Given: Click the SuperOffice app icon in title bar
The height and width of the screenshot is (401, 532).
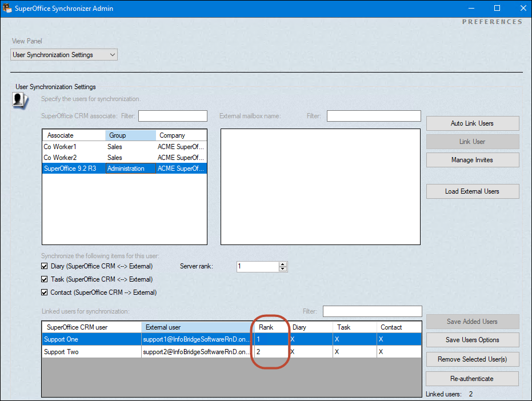Looking at the screenshot, I should click(x=7, y=8).
